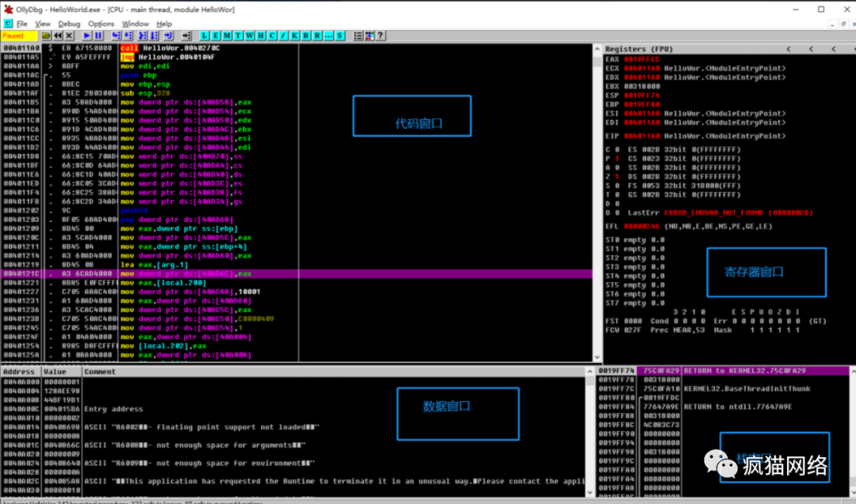Image resolution: width=856 pixels, height=504 pixels.
Task: Select the Z flag value in Registers
Action: click(x=617, y=177)
